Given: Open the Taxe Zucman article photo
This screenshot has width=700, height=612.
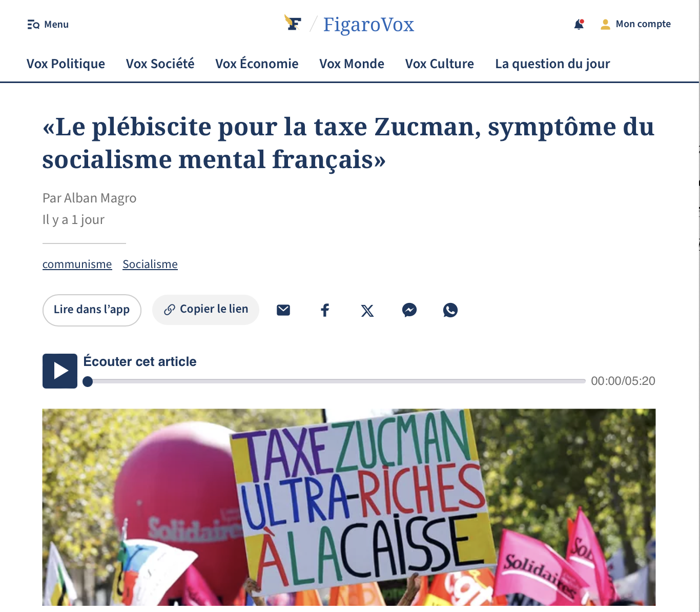Looking at the screenshot, I should [x=349, y=507].
